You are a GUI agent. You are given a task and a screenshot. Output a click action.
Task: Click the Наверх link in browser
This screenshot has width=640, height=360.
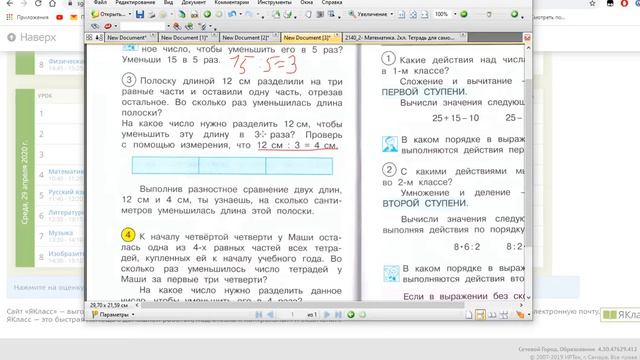point(32,38)
